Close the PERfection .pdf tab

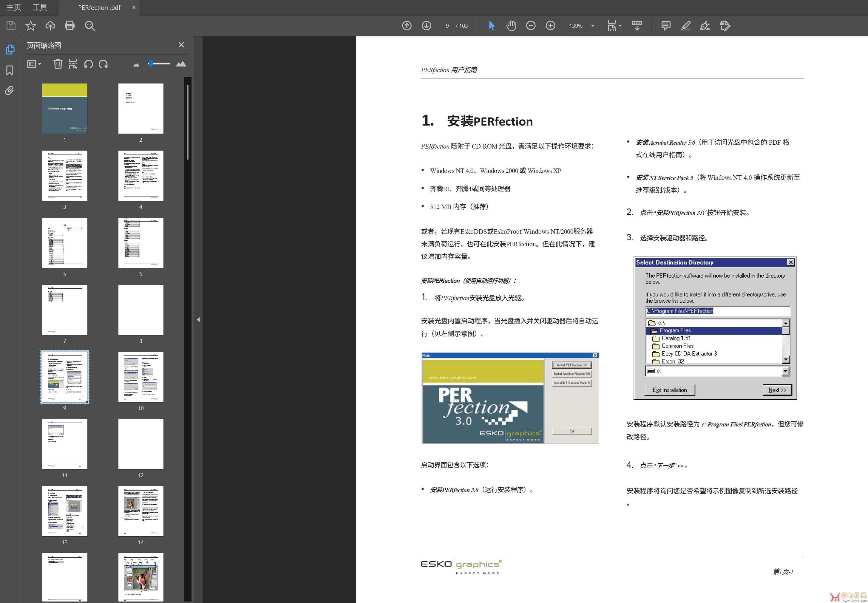[x=134, y=7]
